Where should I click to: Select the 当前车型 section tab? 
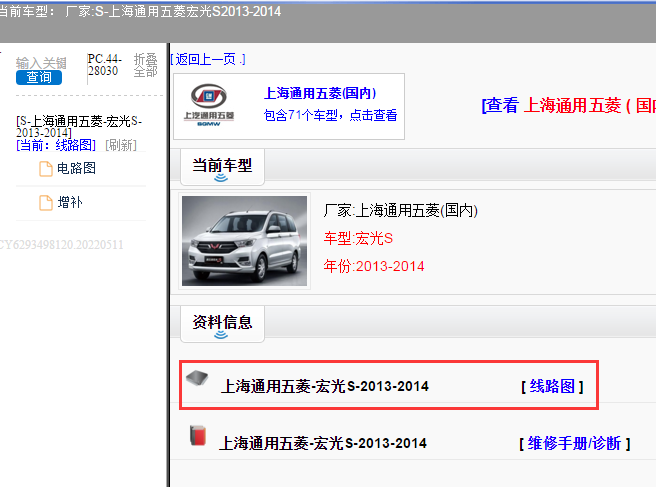coord(222,167)
